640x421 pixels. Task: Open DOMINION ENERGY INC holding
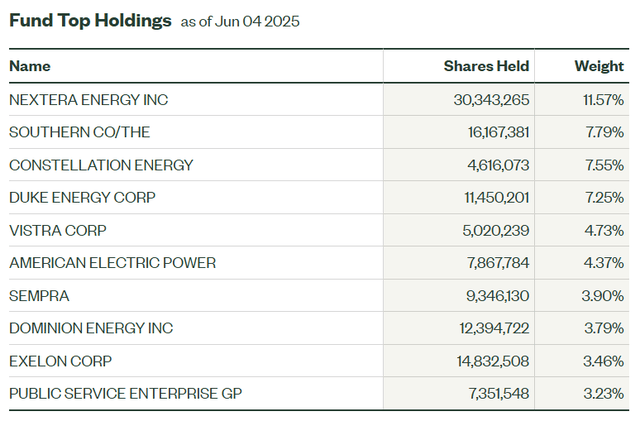tap(91, 328)
